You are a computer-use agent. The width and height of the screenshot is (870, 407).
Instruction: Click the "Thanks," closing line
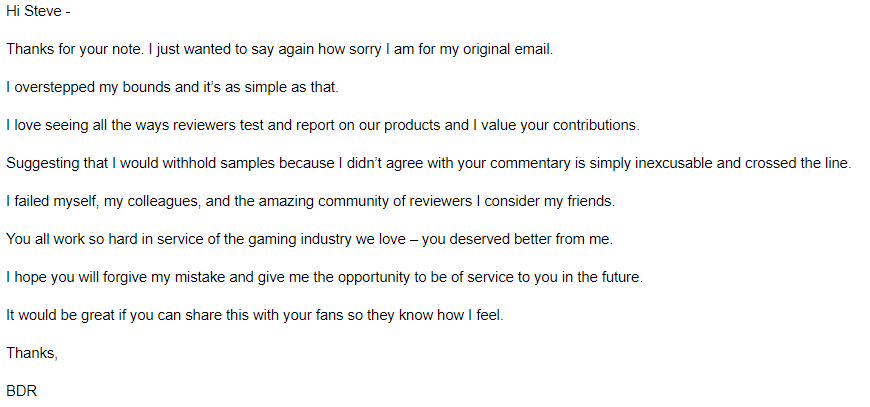click(x=32, y=353)
